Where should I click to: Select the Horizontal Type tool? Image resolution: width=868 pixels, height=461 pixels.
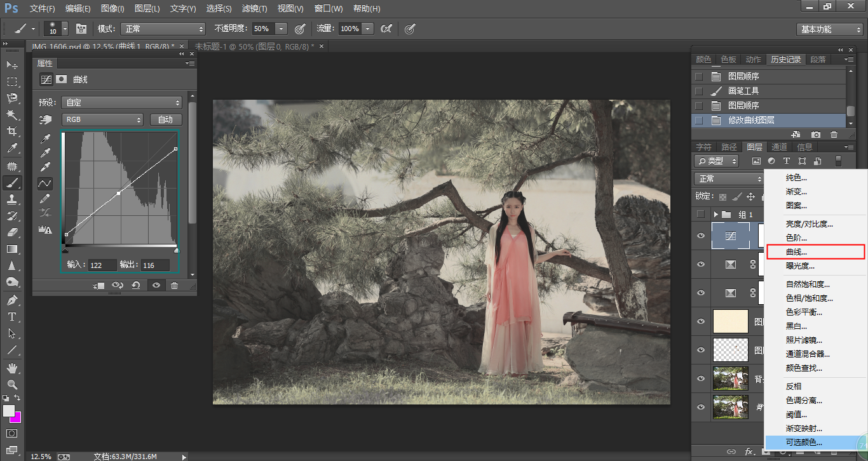(12, 316)
